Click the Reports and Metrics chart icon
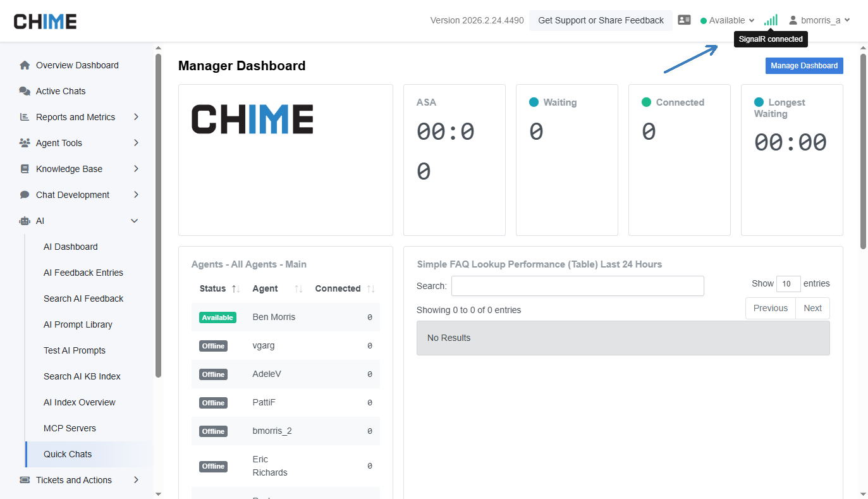Screen dimensions: 868x499 pyautogui.click(x=25, y=117)
